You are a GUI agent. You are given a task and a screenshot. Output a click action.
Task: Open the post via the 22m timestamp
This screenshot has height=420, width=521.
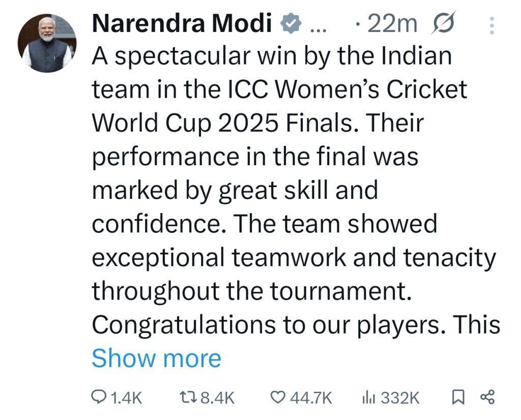pos(392,24)
